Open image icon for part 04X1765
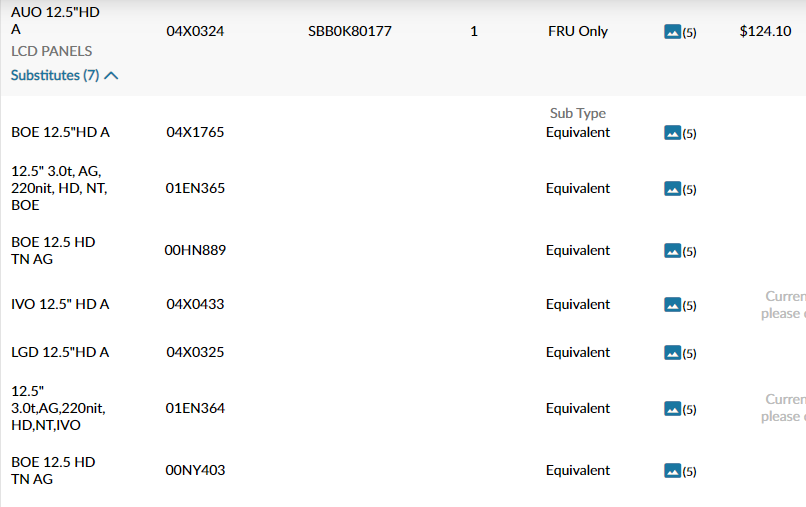 coord(672,133)
